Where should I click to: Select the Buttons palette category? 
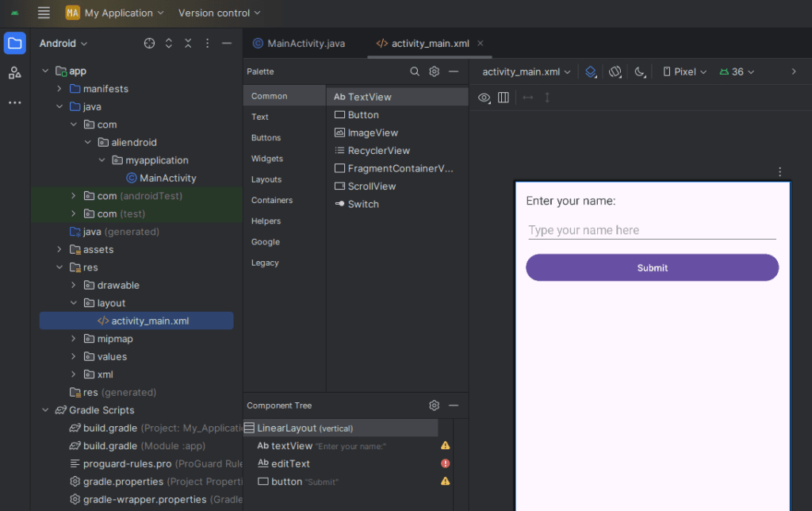(285, 138)
